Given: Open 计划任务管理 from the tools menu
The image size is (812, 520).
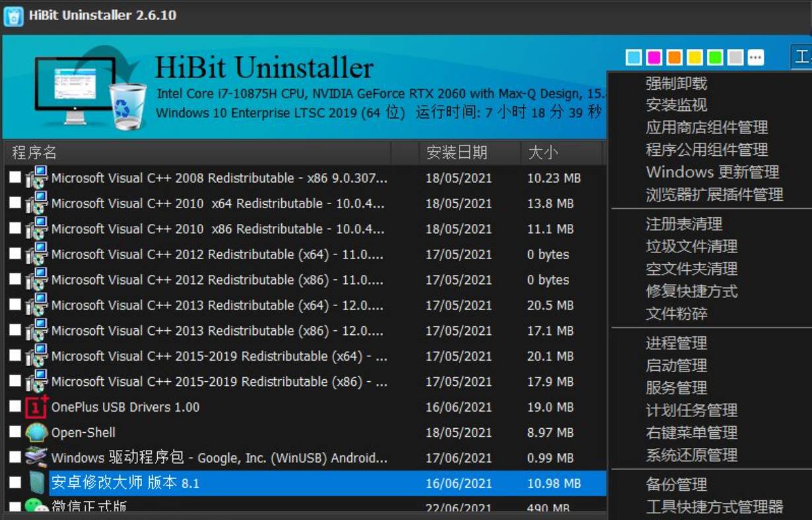Looking at the screenshot, I should pyautogui.click(x=691, y=410).
